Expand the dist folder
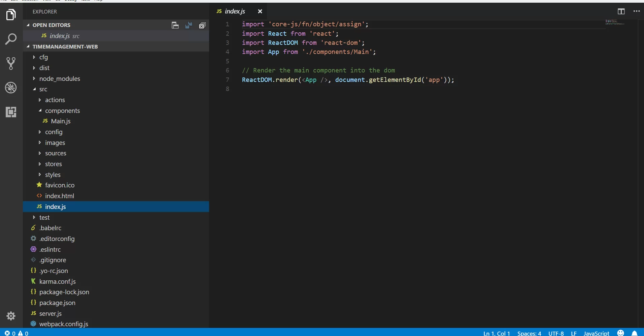The height and width of the screenshot is (336, 644). click(x=34, y=68)
